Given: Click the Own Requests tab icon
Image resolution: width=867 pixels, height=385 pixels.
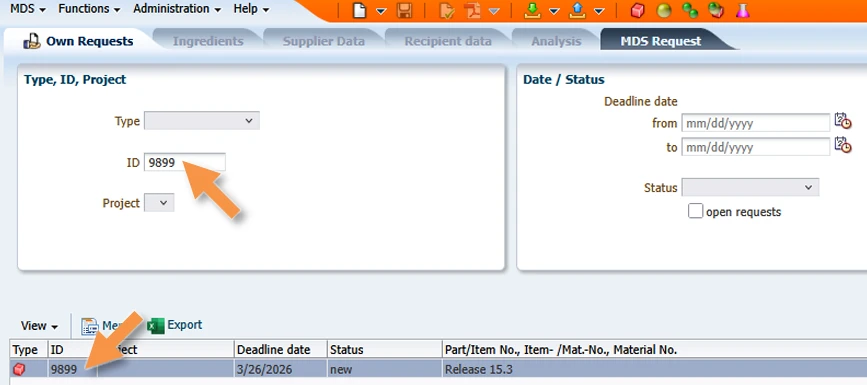Looking at the screenshot, I should click(x=32, y=41).
